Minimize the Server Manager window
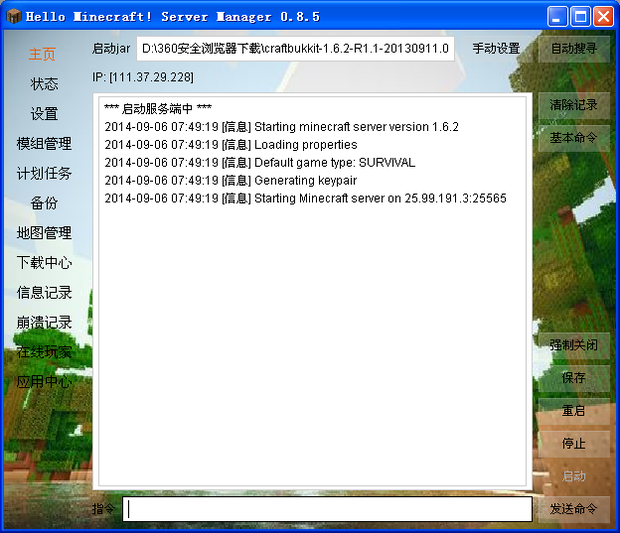Viewport: 620px width, 533px height. click(x=558, y=17)
